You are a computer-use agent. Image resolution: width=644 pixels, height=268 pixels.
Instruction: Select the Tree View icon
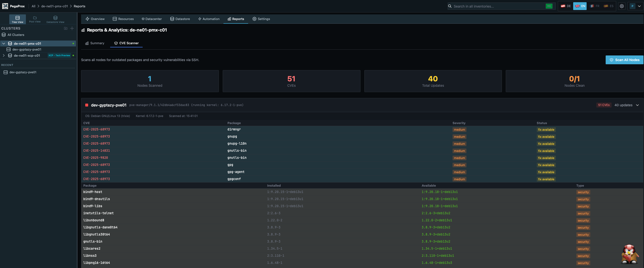[x=18, y=18]
